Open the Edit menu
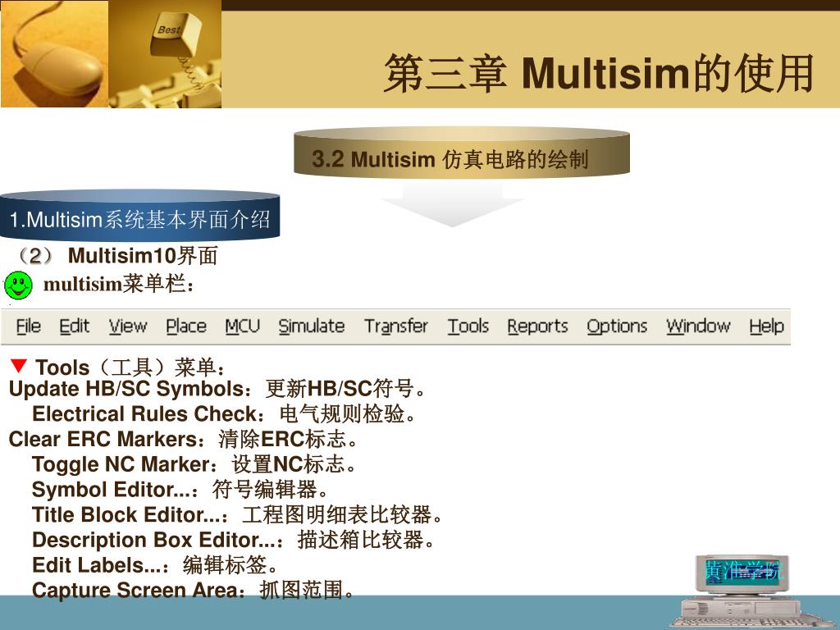 coord(74,326)
